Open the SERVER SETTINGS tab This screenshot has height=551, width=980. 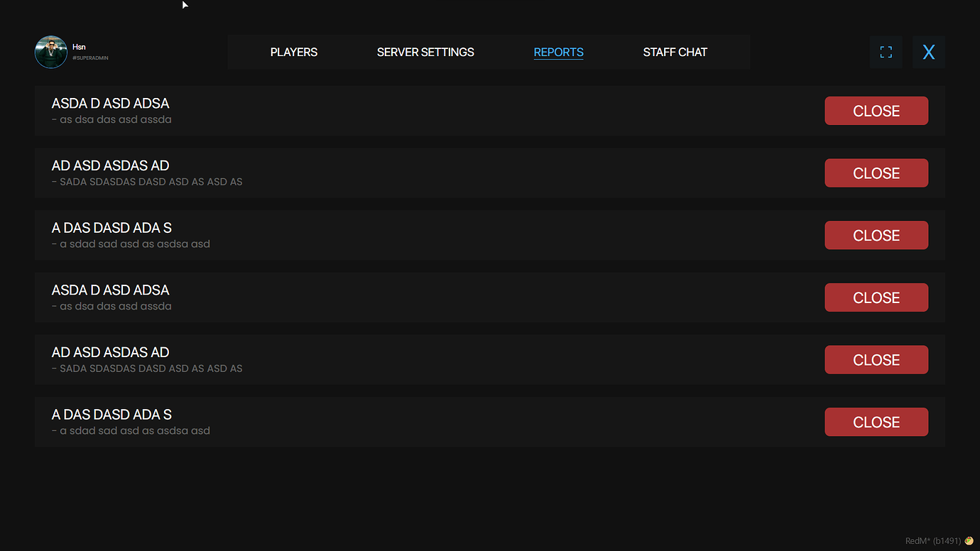[x=425, y=52]
